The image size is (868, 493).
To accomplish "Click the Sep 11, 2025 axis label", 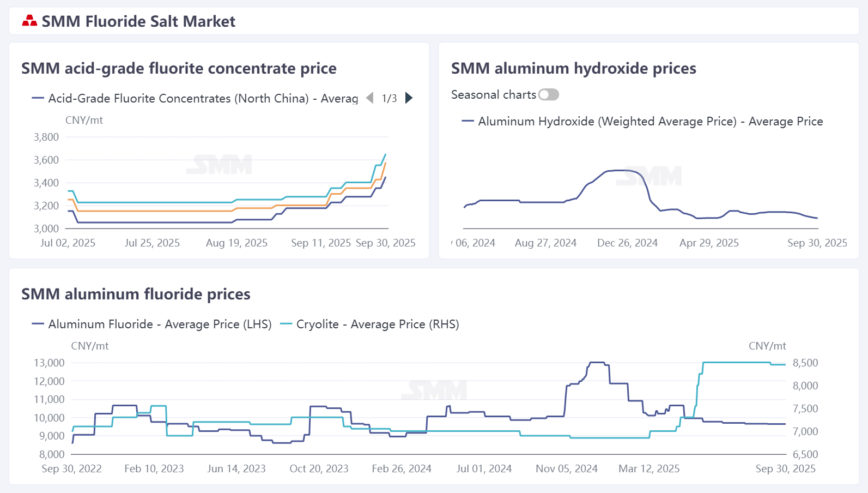I will [321, 243].
